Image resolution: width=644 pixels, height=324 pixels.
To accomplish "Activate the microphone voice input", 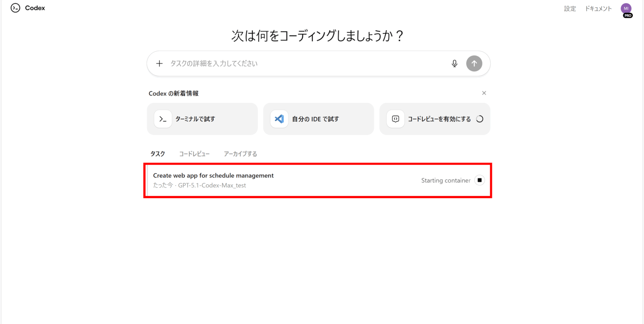I will click(x=454, y=63).
